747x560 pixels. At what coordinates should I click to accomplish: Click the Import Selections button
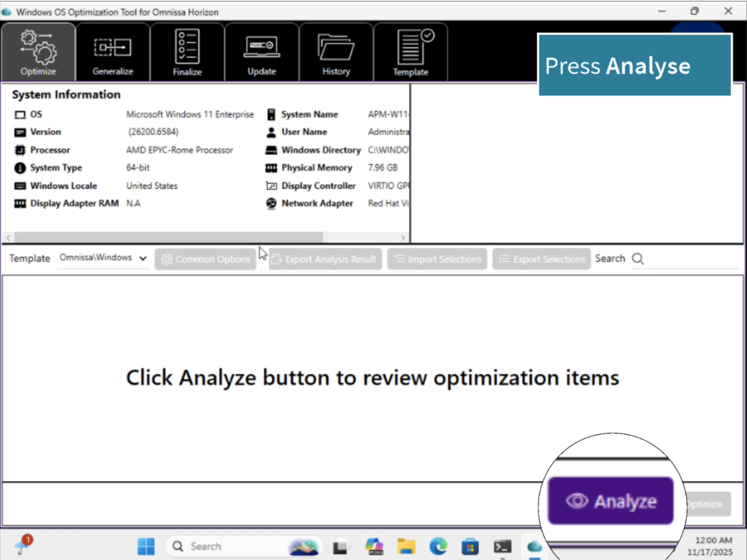[x=437, y=259]
